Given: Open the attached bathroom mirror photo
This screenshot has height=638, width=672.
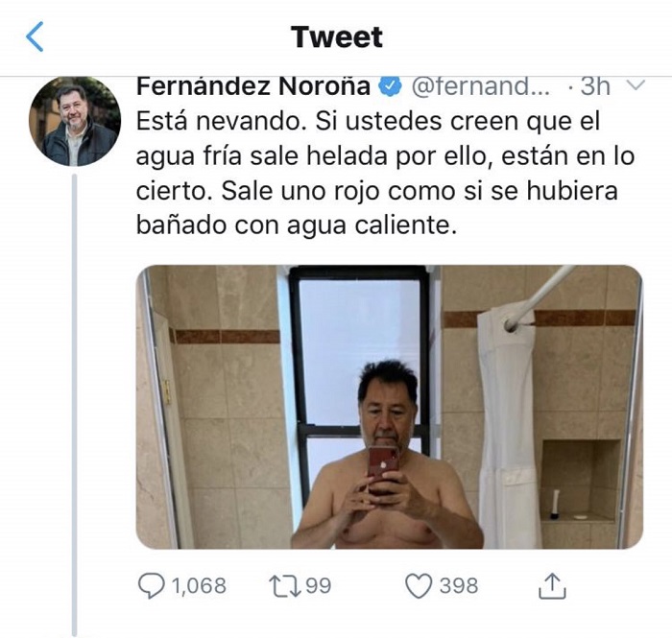Looking at the screenshot, I should point(389,407).
